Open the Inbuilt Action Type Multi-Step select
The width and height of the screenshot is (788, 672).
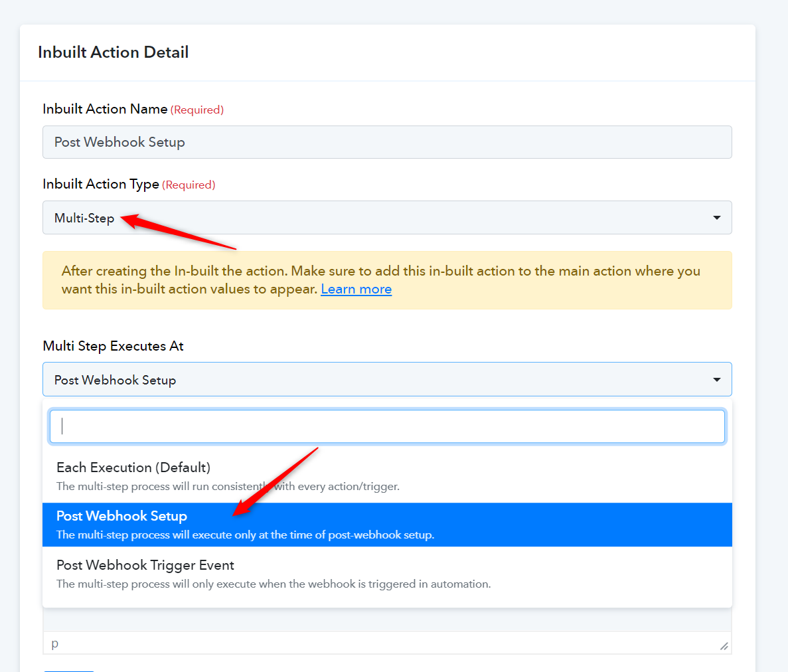387,218
